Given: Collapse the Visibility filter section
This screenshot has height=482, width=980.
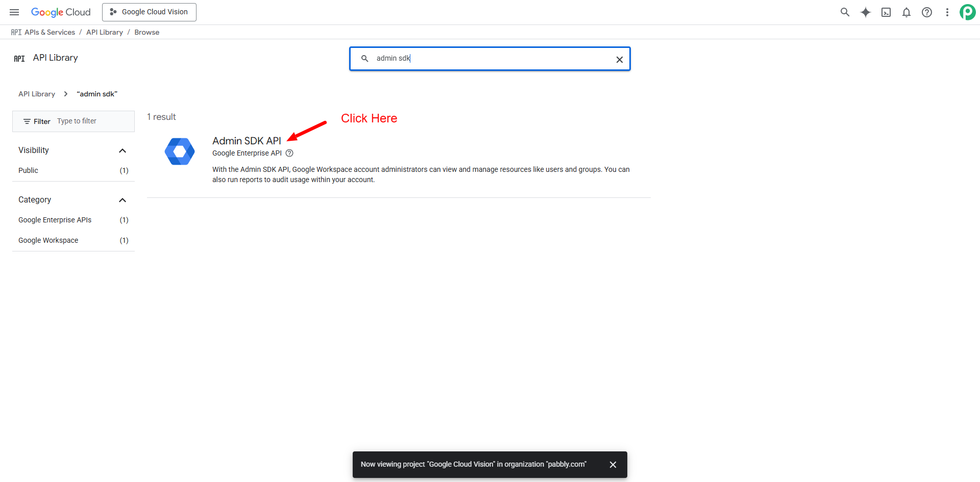Looking at the screenshot, I should point(122,150).
